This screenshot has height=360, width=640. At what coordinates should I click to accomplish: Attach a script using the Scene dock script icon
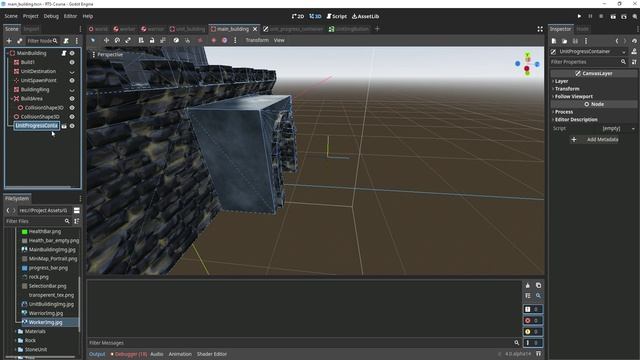tap(66, 41)
